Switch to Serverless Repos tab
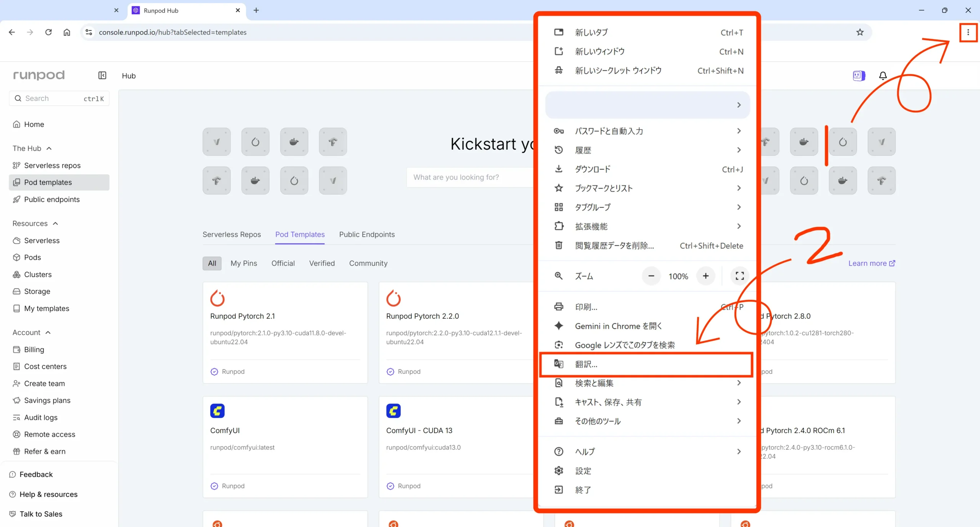Screen dimensions: 980x527 point(232,234)
